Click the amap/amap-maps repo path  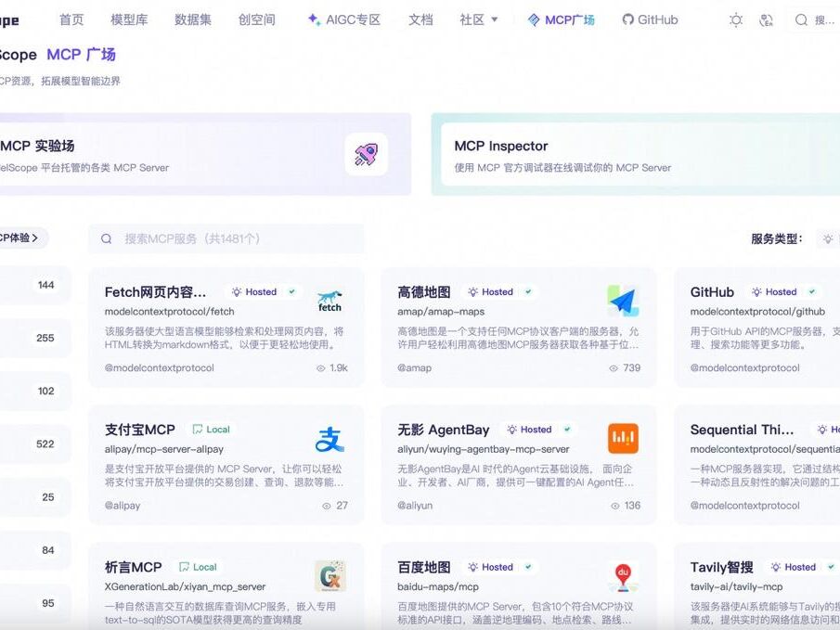441,311
